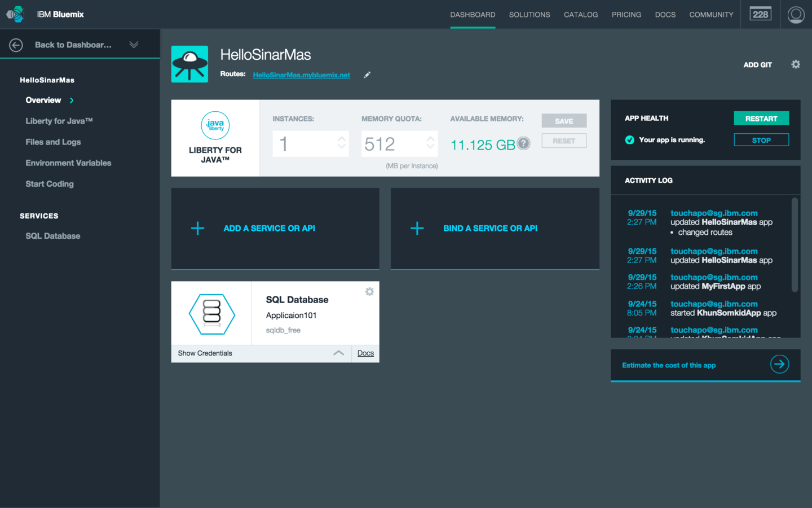This screenshot has width=812, height=508.
Task: Click the 228 trial days counter
Action: [760, 14]
